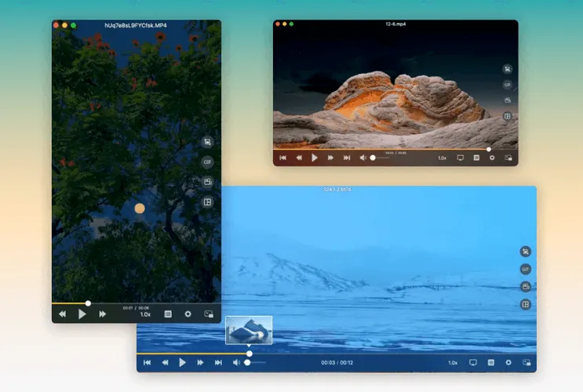Viewport: 583px width, 392px height.
Task: Rewind the tree video player
Action: click(x=62, y=314)
